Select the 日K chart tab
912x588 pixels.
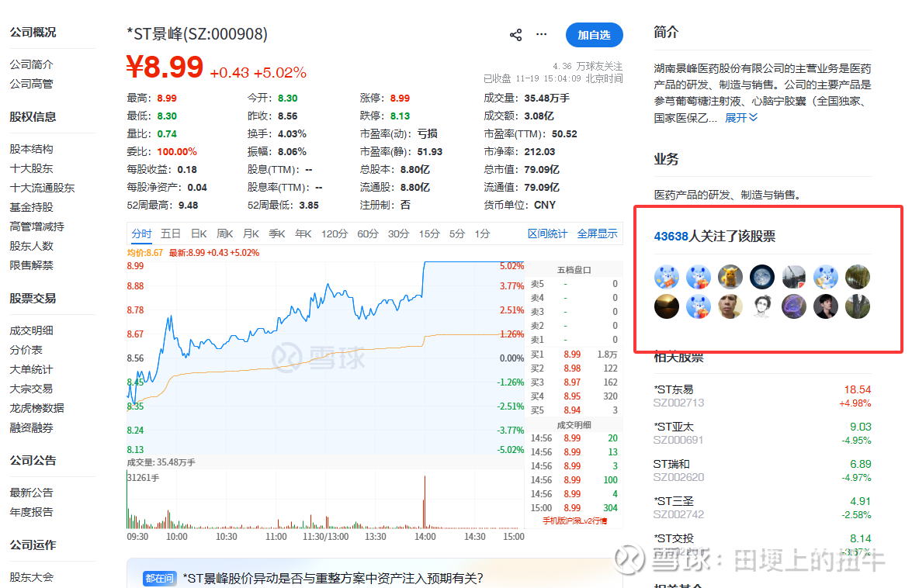pyautogui.click(x=199, y=233)
